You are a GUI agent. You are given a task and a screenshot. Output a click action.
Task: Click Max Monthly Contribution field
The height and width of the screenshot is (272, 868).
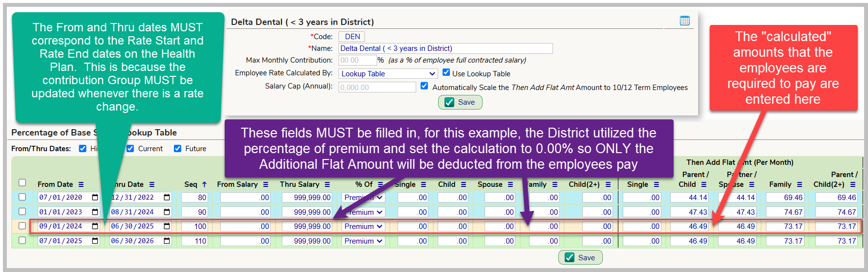pos(358,60)
